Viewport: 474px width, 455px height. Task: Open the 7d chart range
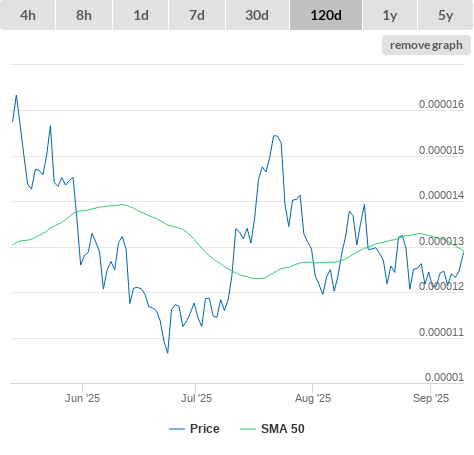pos(197,15)
